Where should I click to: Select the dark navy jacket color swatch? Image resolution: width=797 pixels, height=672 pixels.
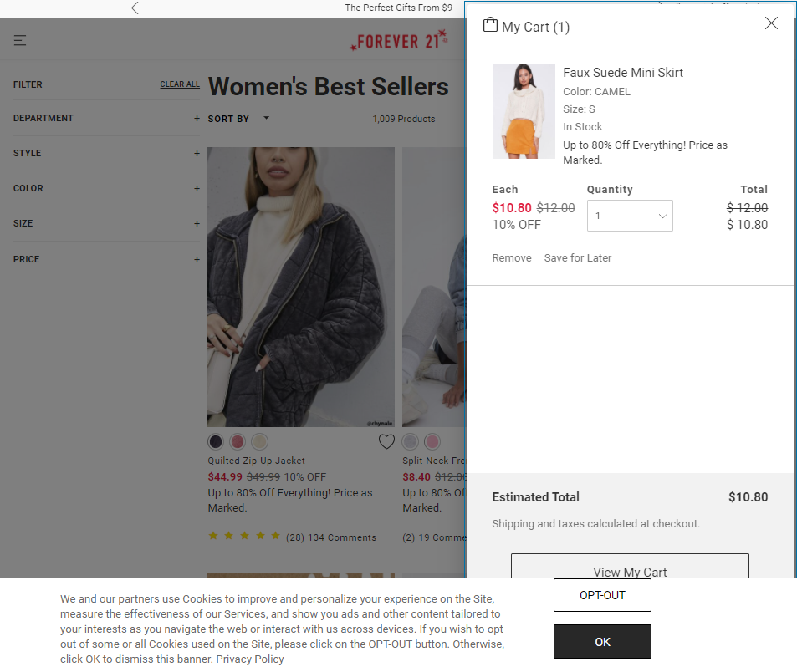(216, 441)
